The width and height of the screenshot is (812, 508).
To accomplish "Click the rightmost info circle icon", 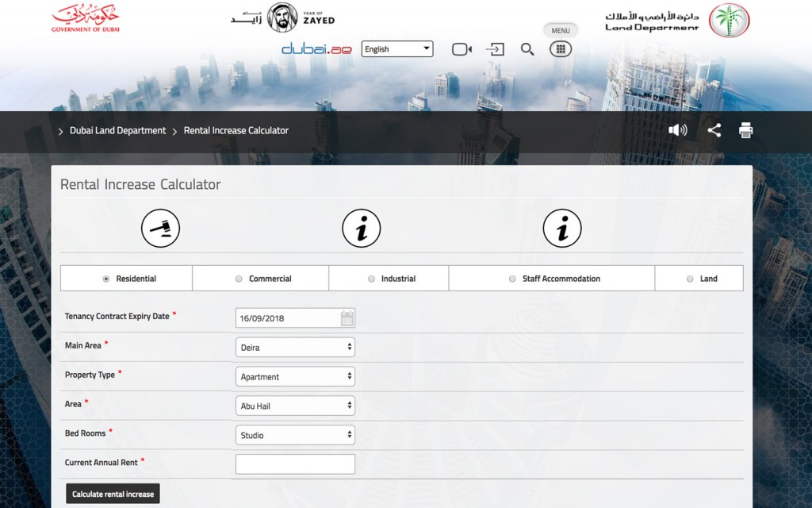I will pyautogui.click(x=564, y=228).
